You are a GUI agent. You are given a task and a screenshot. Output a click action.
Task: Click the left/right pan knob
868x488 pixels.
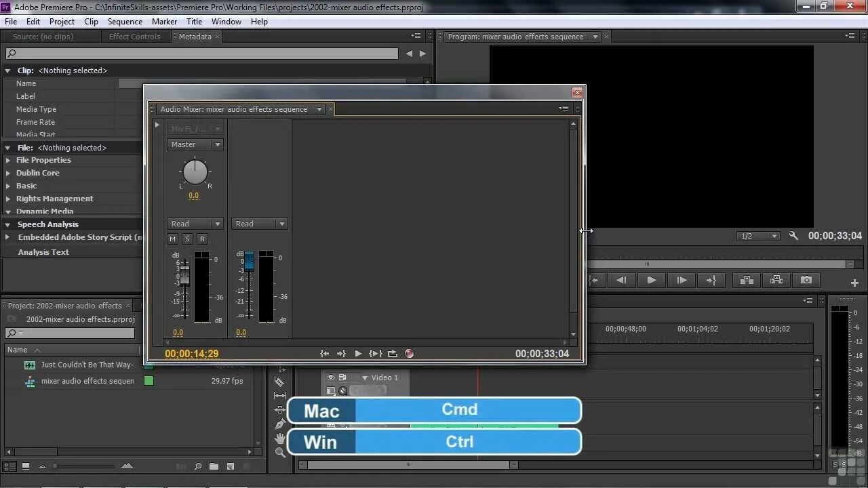195,172
